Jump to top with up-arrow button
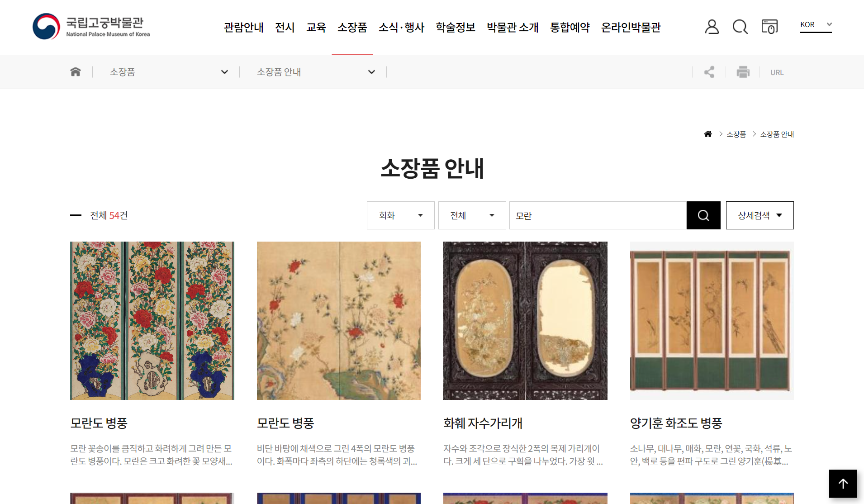 click(843, 484)
